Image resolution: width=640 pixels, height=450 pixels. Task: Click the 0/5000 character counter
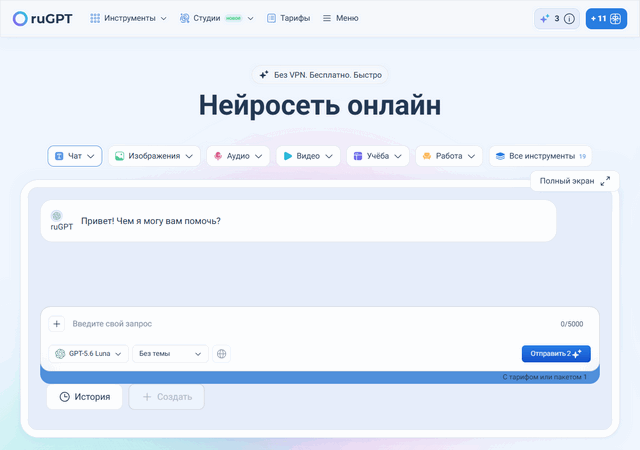(571, 324)
